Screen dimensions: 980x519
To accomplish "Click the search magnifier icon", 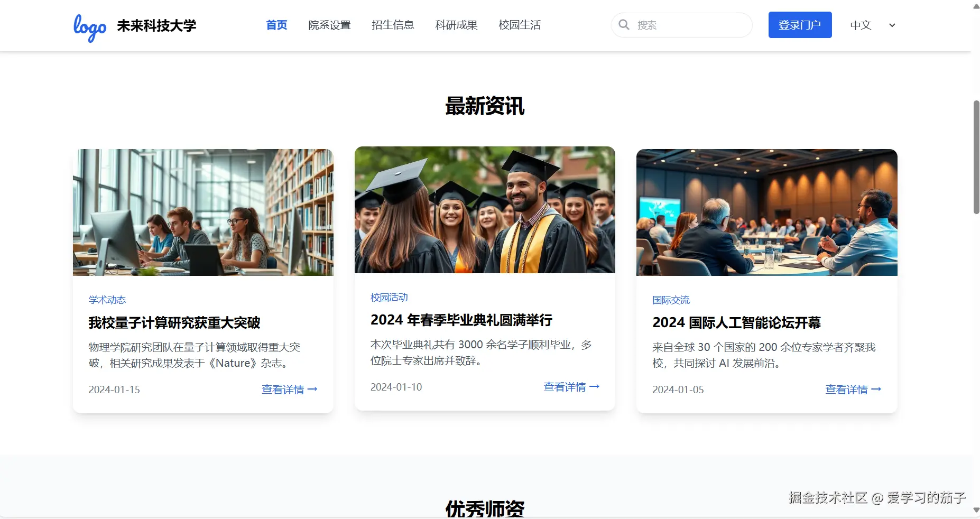I will (x=624, y=25).
